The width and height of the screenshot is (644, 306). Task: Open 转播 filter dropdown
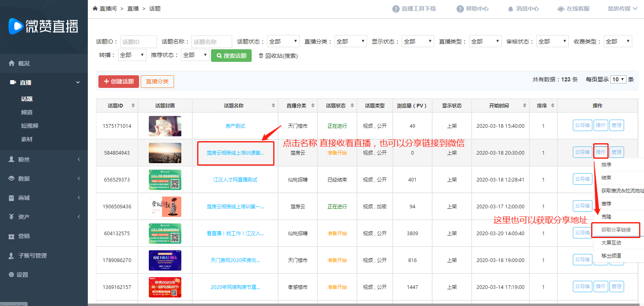coord(132,55)
